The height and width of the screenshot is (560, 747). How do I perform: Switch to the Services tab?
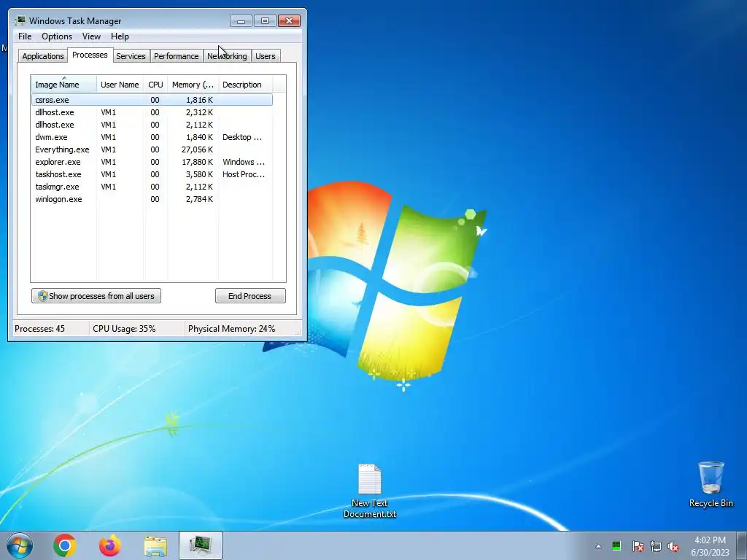tap(131, 56)
